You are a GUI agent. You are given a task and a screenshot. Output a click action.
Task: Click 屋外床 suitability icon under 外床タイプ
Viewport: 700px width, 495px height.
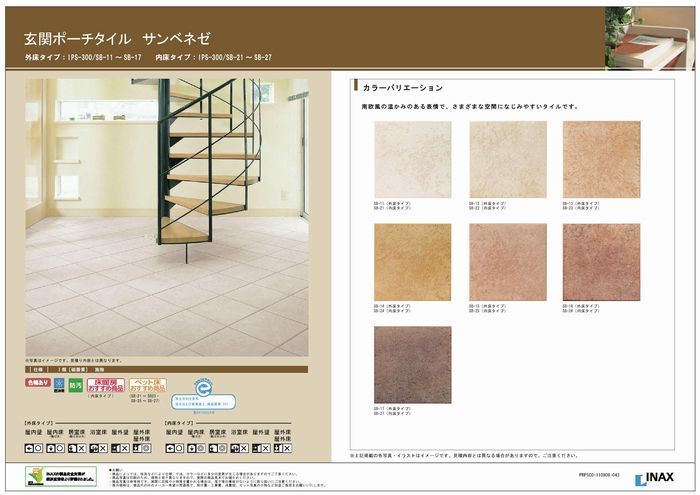tap(142, 448)
